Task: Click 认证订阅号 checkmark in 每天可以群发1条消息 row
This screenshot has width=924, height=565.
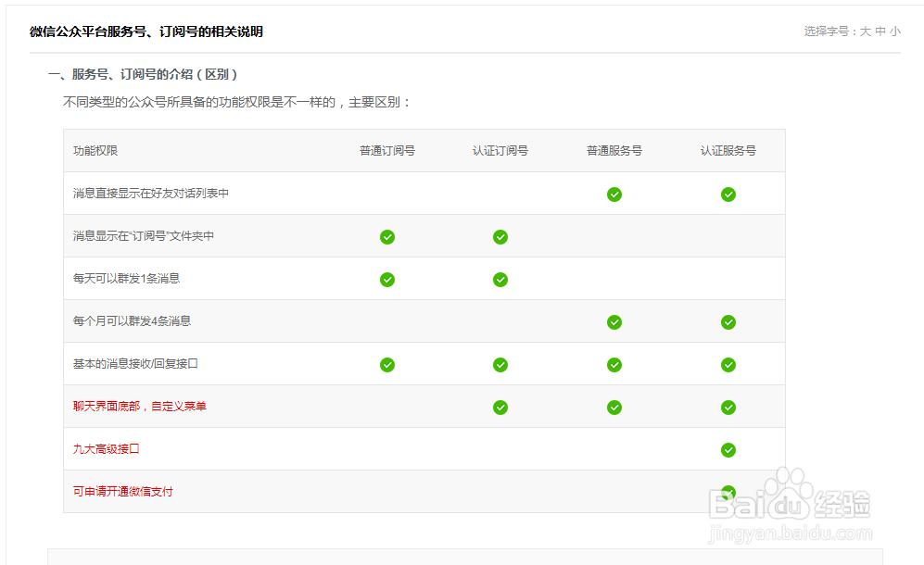Action: pyautogui.click(x=500, y=280)
